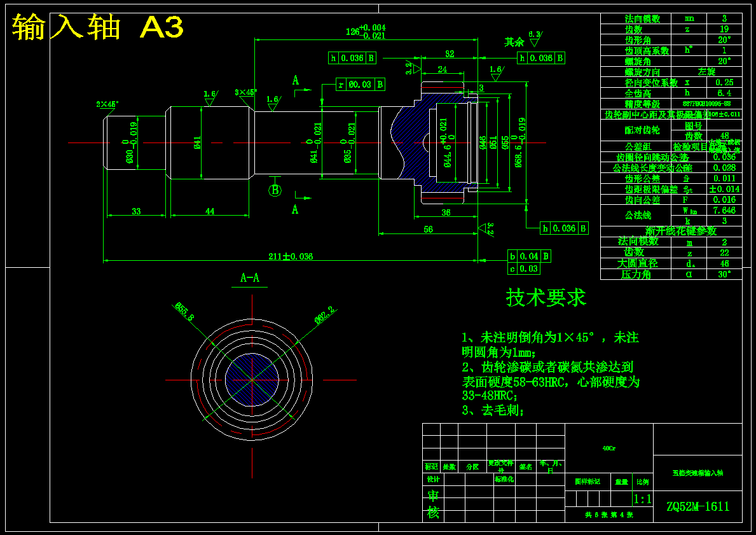Click the 6.4 table value
The height and width of the screenshot is (535, 756).
[x=724, y=93]
